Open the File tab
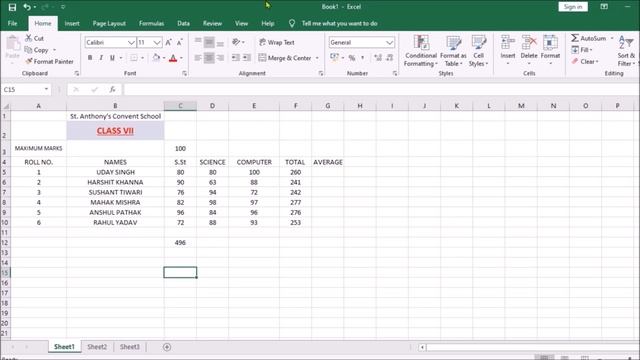Image resolution: width=640 pixels, height=360 pixels. (x=13, y=23)
